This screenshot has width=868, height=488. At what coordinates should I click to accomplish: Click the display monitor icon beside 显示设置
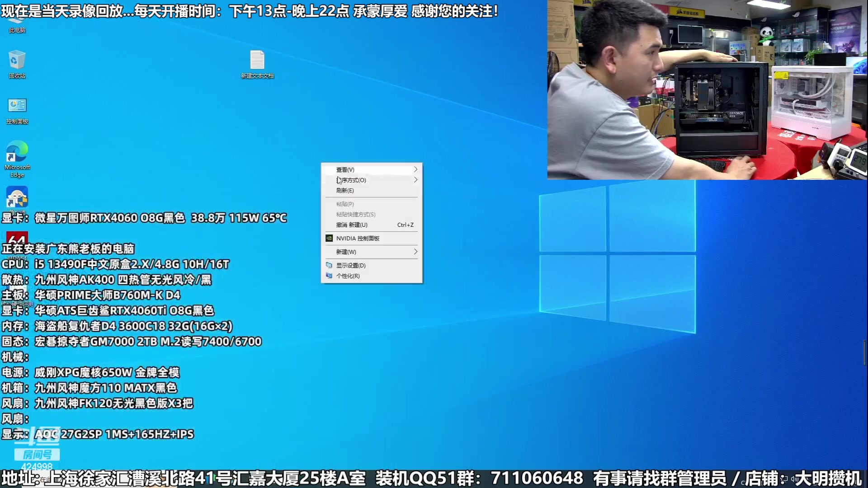[330, 266]
